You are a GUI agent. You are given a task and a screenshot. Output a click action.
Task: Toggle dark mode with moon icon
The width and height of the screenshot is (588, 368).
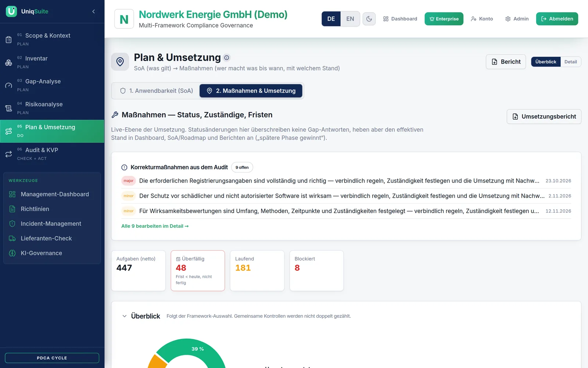[369, 19]
